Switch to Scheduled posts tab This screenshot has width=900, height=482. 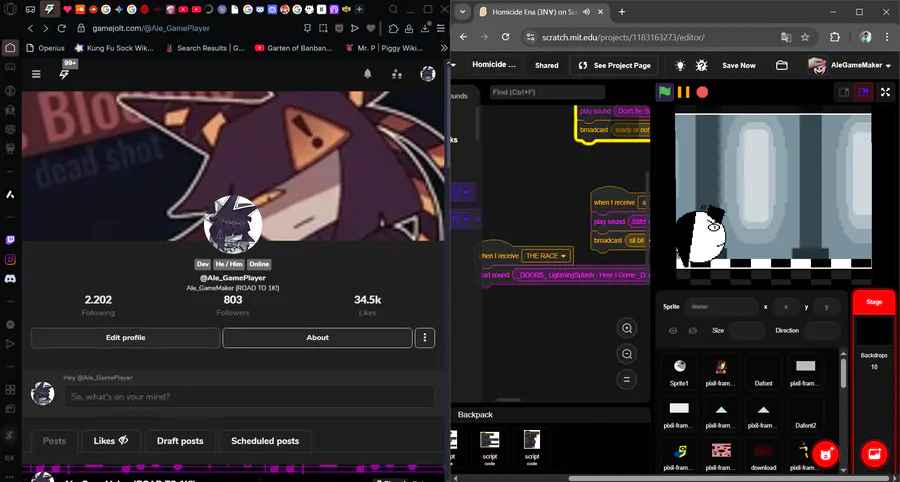tap(265, 441)
